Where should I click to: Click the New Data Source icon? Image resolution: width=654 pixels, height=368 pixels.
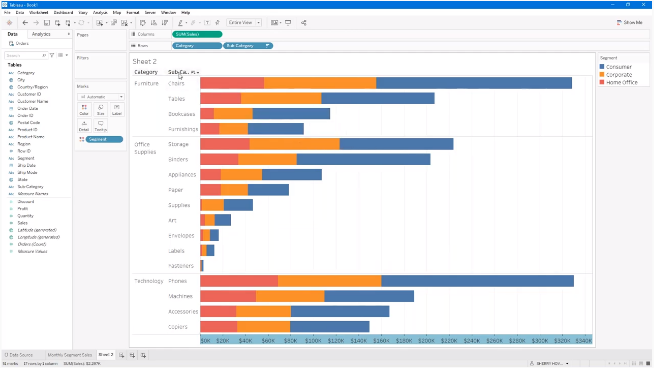[58, 23]
